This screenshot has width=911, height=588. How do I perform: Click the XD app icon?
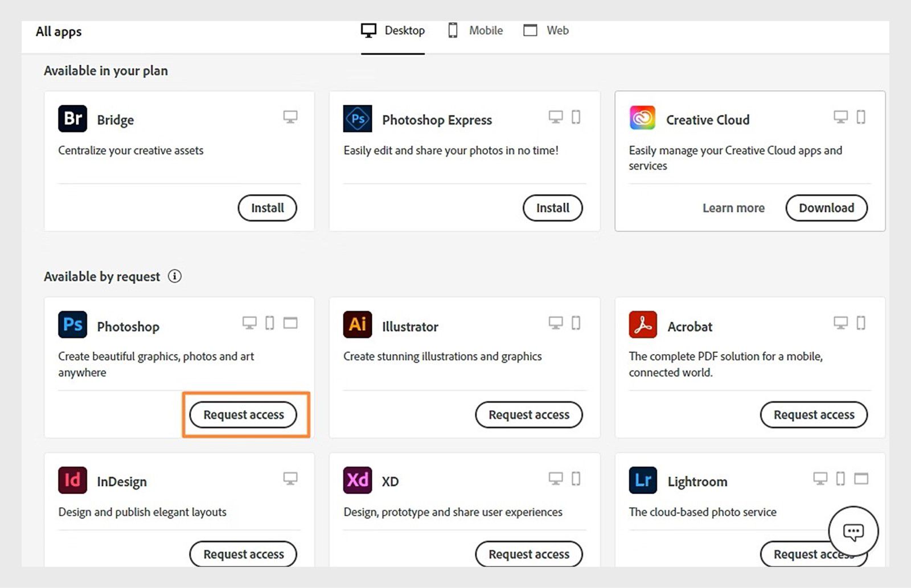[x=358, y=480]
